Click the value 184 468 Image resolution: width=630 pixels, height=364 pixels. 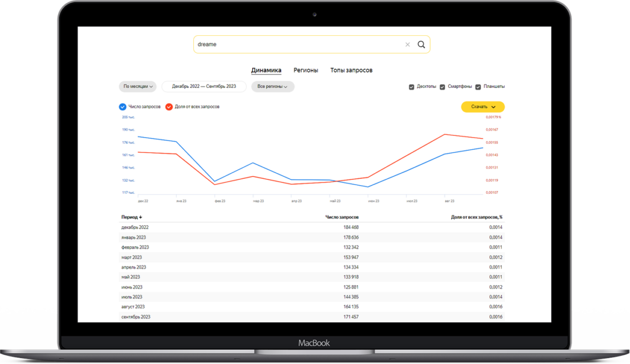351,227
